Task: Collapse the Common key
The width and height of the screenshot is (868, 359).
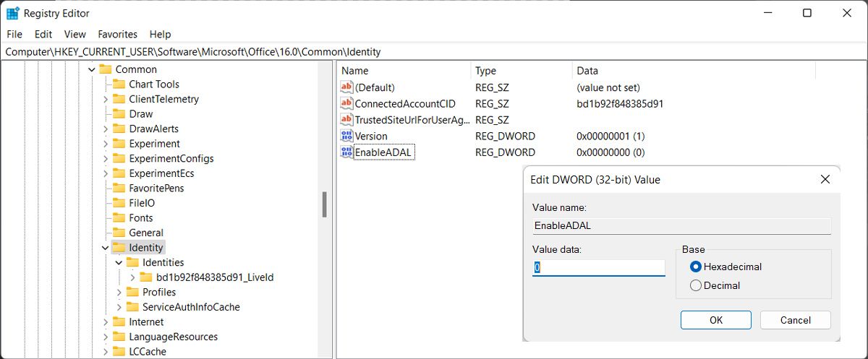Action: pos(92,69)
